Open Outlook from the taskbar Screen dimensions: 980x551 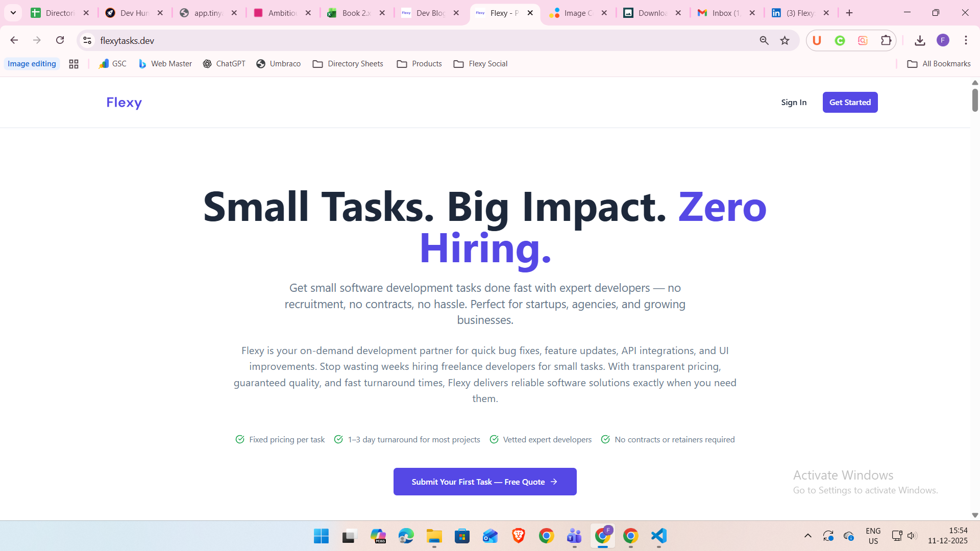click(x=490, y=536)
